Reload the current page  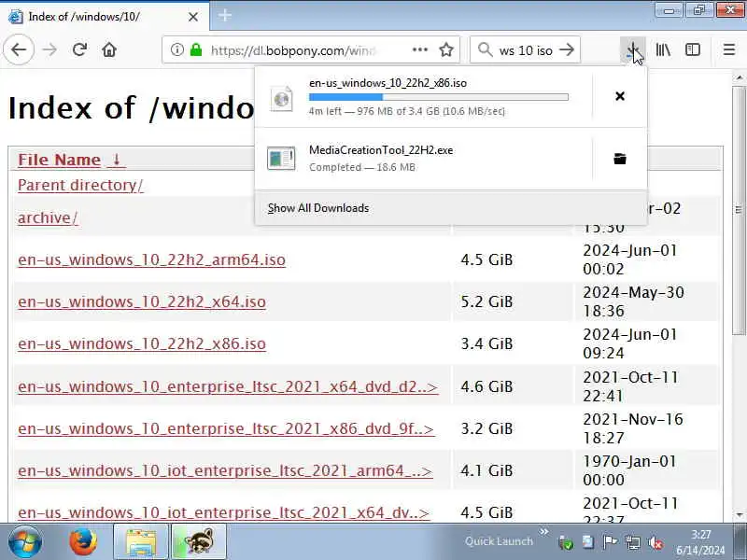79,49
